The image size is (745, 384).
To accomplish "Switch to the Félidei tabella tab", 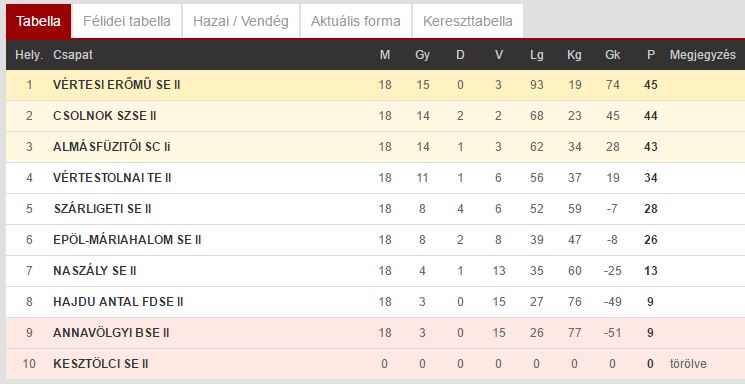I will pos(126,21).
